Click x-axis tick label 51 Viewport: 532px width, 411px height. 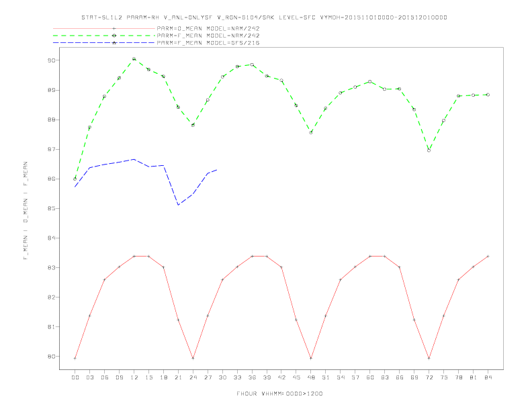coord(326,377)
